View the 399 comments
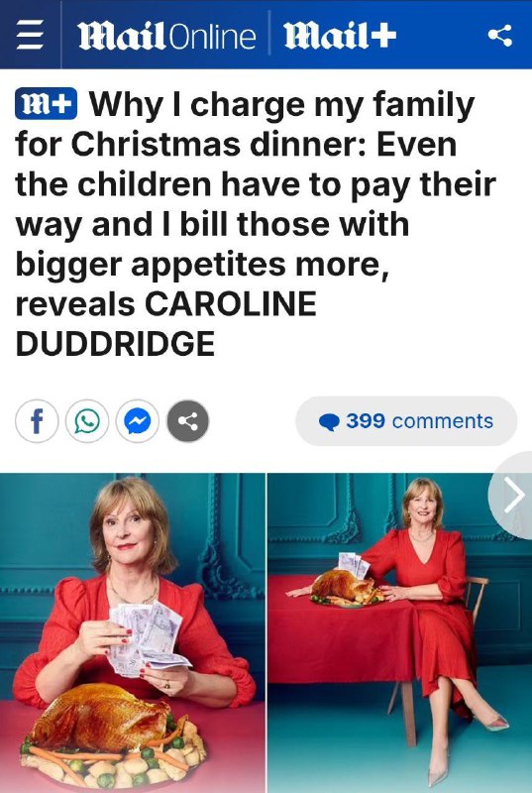Image resolution: width=532 pixels, height=793 pixels. [x=406, y=421]
